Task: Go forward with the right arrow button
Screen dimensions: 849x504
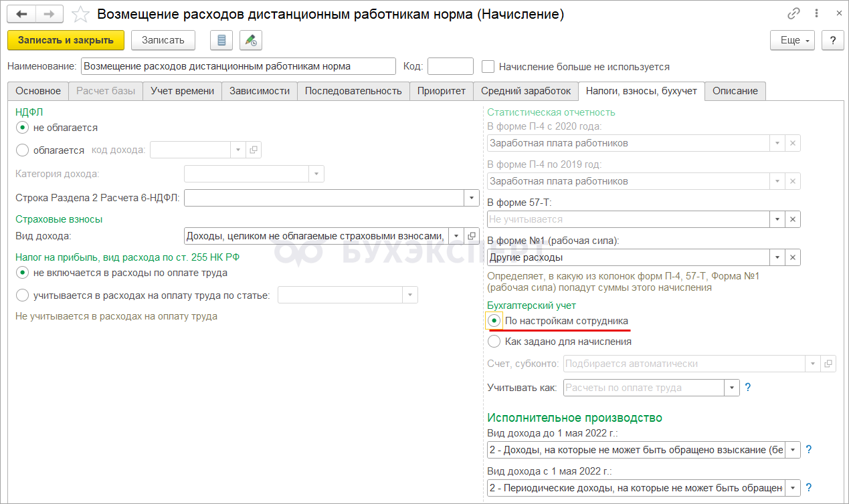Action: [x=50, y=14]
